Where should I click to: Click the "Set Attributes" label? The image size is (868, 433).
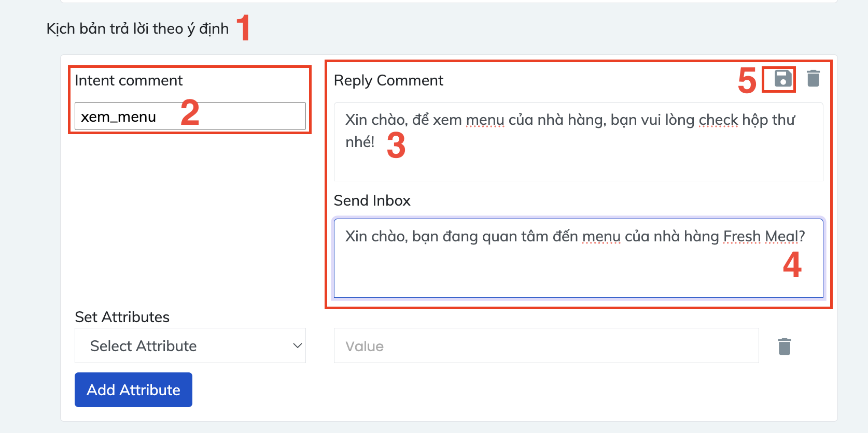(122, 317)
